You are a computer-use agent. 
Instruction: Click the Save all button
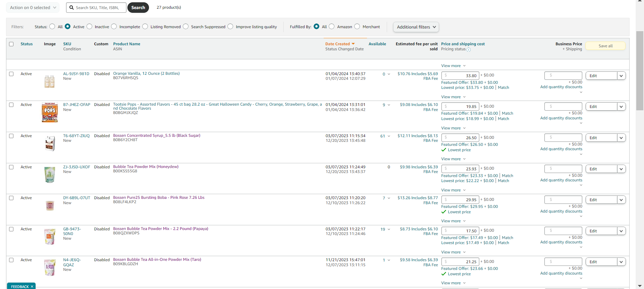pos(605,46)
